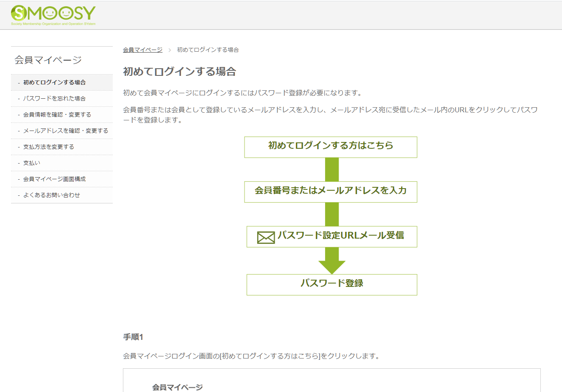This screenshot has height=392, width=562.
Task: Open 支払い in the sidebar
Action: tap(62, 163)
